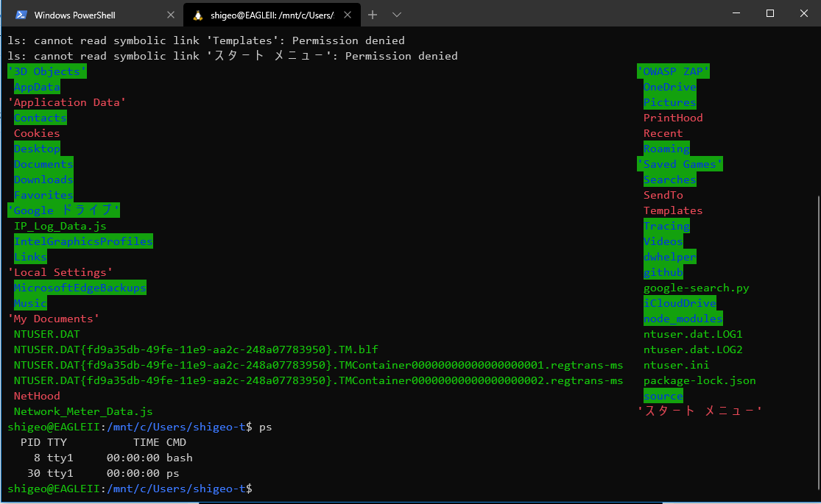Click the ntuser.dat.LOG2 file name
Screen dimensions: 821x504
pyautogui.click(x=693, y=349)
